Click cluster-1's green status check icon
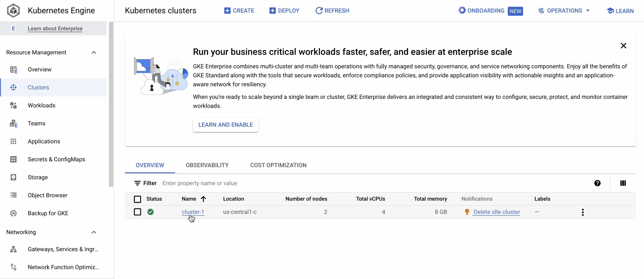This screenshot has height=279, width=644. tap(151, 212)
